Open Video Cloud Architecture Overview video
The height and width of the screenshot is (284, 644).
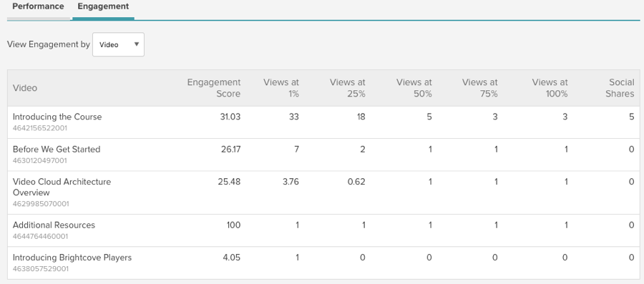(62, 187)
